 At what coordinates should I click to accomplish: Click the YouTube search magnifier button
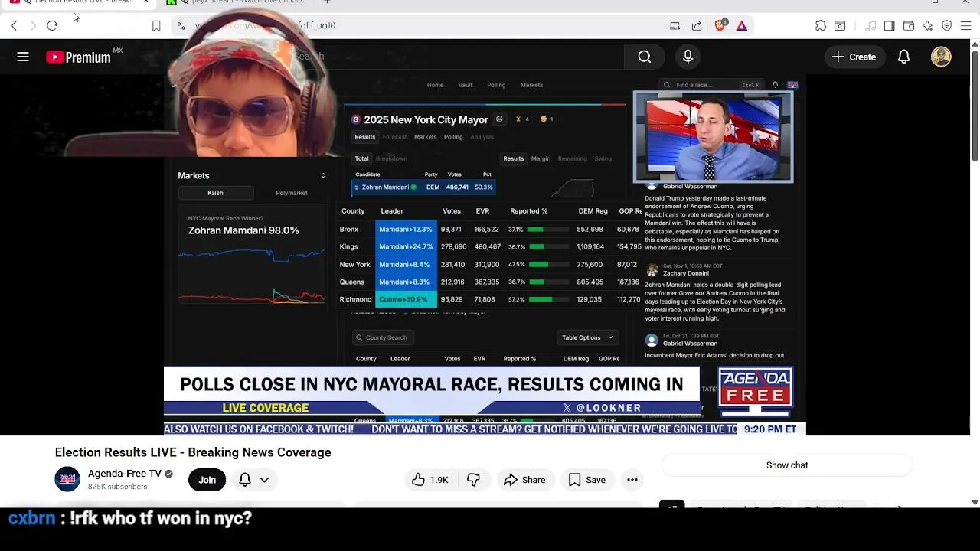pyautogui.click(x=645, y=57)
